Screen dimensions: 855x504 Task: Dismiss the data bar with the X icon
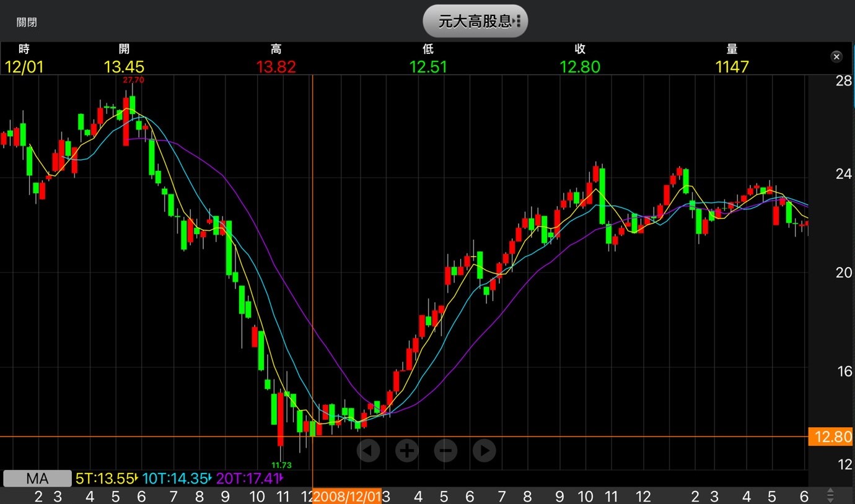pos(836,57)
